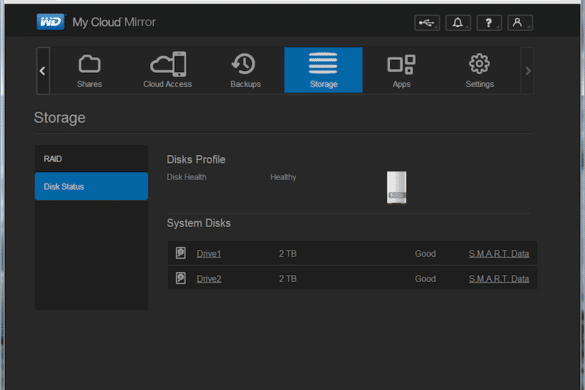This screenshot has width=585, height=390.
Task: Select Disk Status in the sidebar
Action: tap(91, 186)
